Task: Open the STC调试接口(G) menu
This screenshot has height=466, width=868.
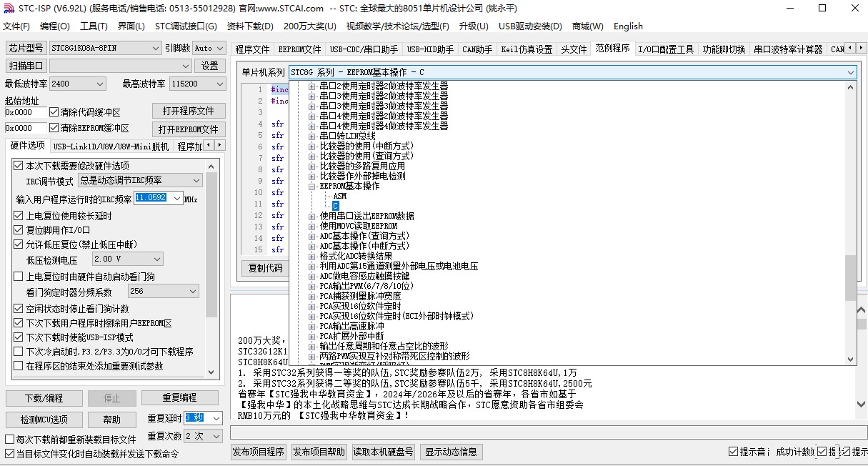Action: point(186,26)
